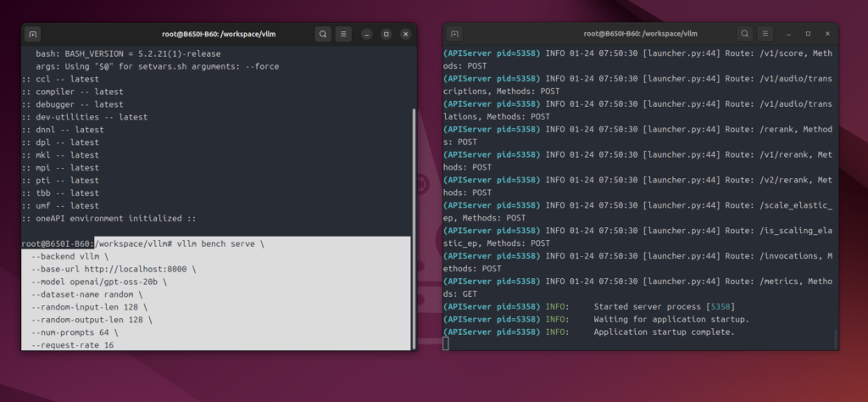Minimize the left terminal window
868x402 pixels.
click(x=366, y=35)
